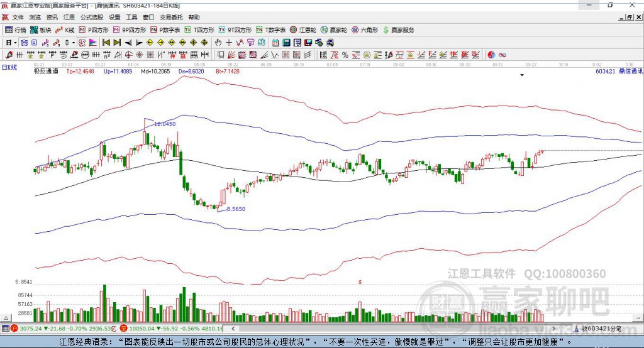Screen dimensions: 644x348
Task: Open the 公式选股 menu
Action: click(92, 17)
